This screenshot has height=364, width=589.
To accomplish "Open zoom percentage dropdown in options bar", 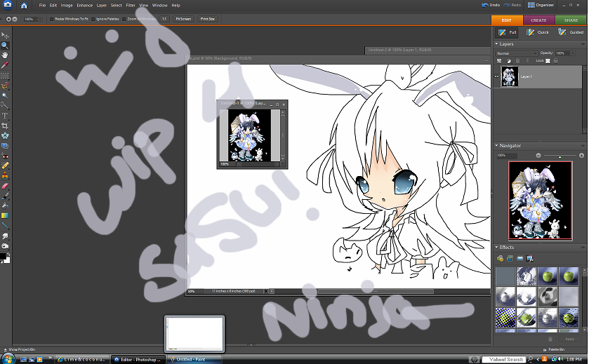I will [40, 19].
